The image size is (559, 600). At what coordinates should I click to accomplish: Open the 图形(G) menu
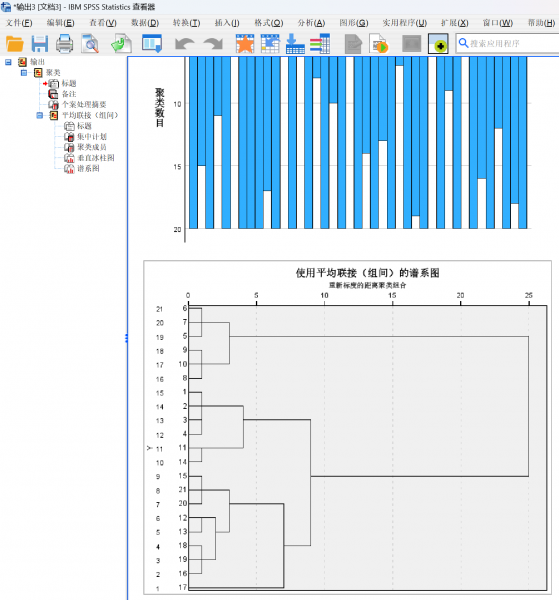354,23
